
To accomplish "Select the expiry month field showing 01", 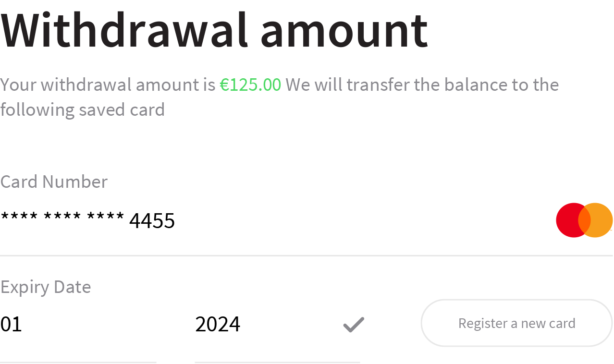I will point(78,324).
